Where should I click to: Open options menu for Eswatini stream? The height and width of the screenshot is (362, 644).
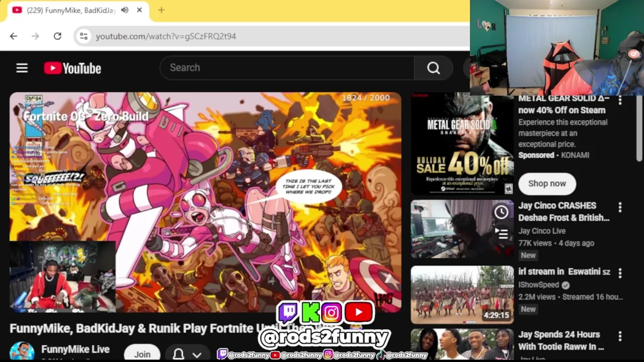[620, 273]
